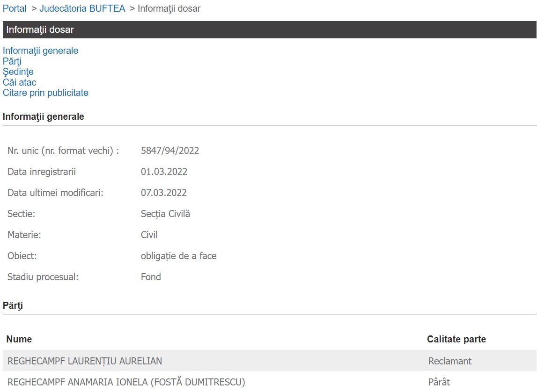Screen dimensions: 537x392
Task: Click the dark Informaţii dosar header bar
Action: (269, 29)
